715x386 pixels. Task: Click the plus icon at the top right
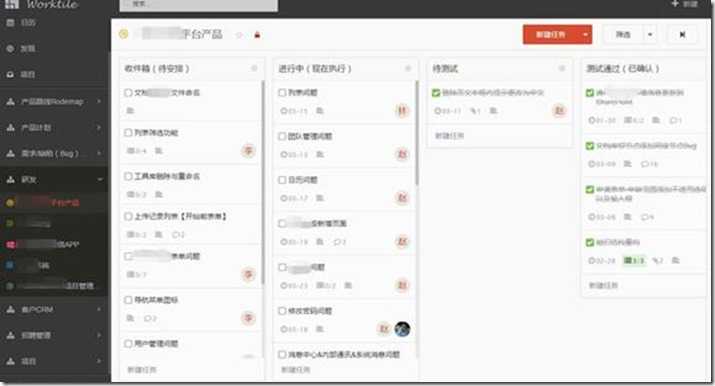[x=675, y=4]
